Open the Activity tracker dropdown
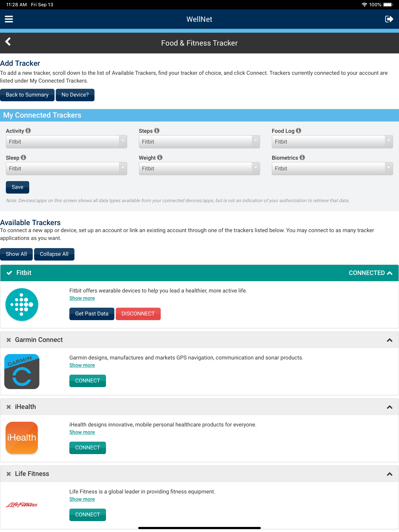The width and height of the screenshot is (399, 532). click(x=66, y=142)
